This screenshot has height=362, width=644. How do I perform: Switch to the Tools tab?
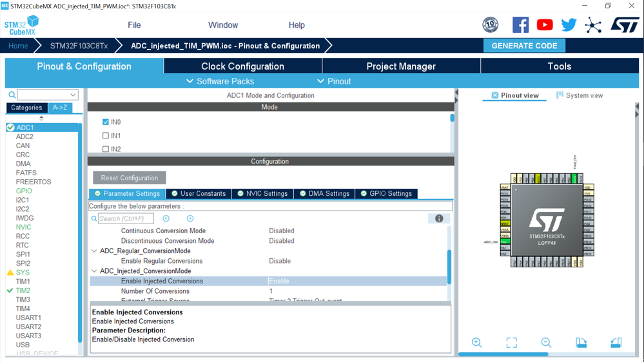pos(560,66)
